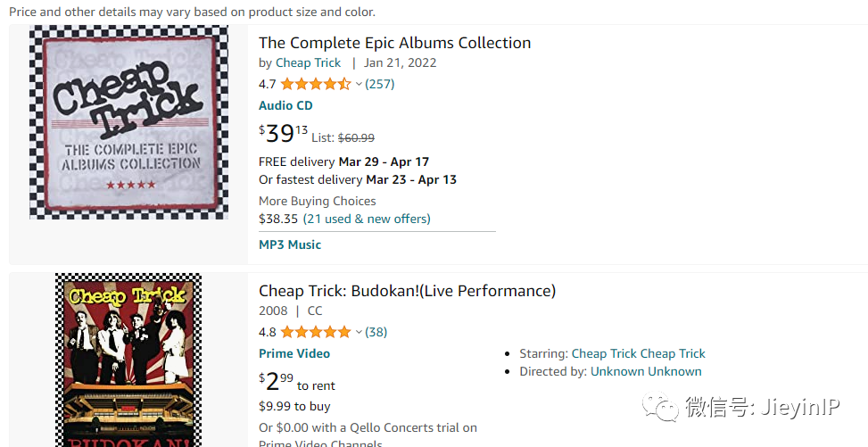
Task: Click the star rating icons for Budokan
Action: tap(316, 332)
